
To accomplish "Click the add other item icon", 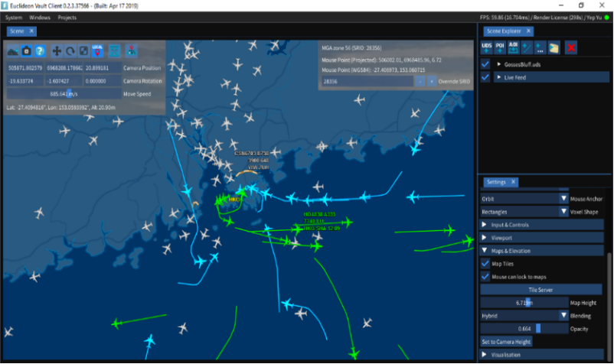I will coord(540,47).
